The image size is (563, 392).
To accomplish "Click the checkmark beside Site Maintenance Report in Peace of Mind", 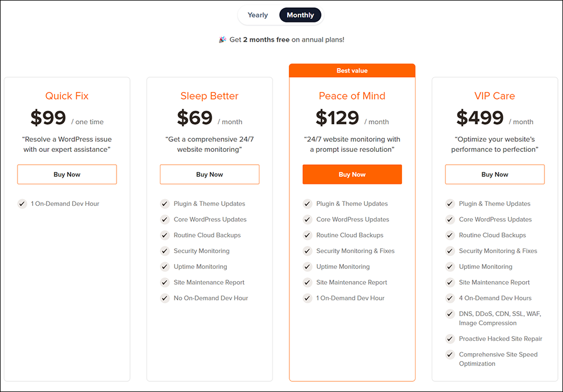I will tap(307, 282).
